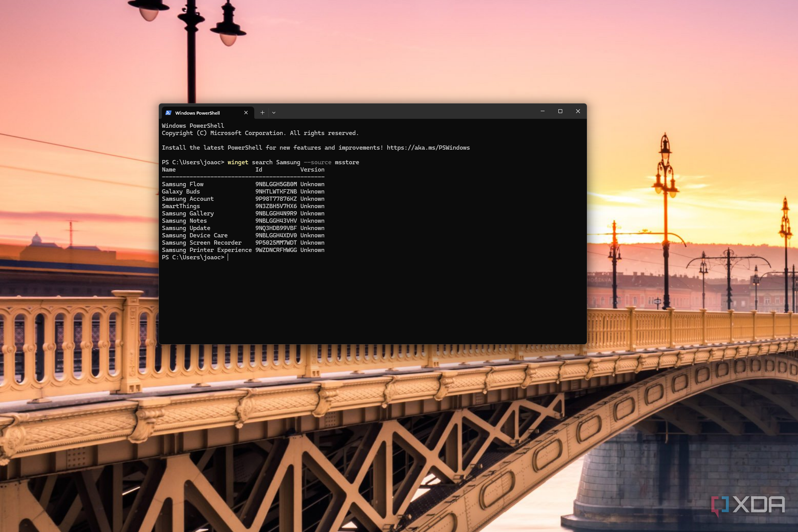
Task: Click the 'Samsung Printer Experience' row name
Action: pos(207,250)
